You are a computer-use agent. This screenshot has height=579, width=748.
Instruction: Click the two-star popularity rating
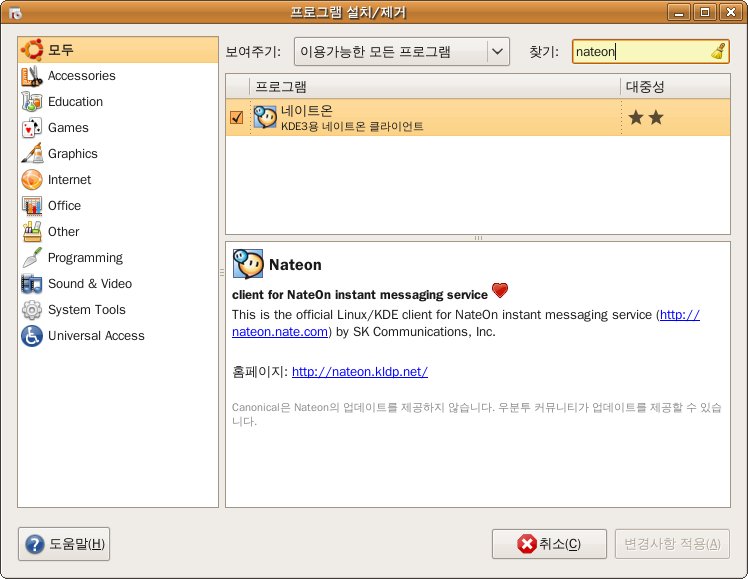point(646,117)
